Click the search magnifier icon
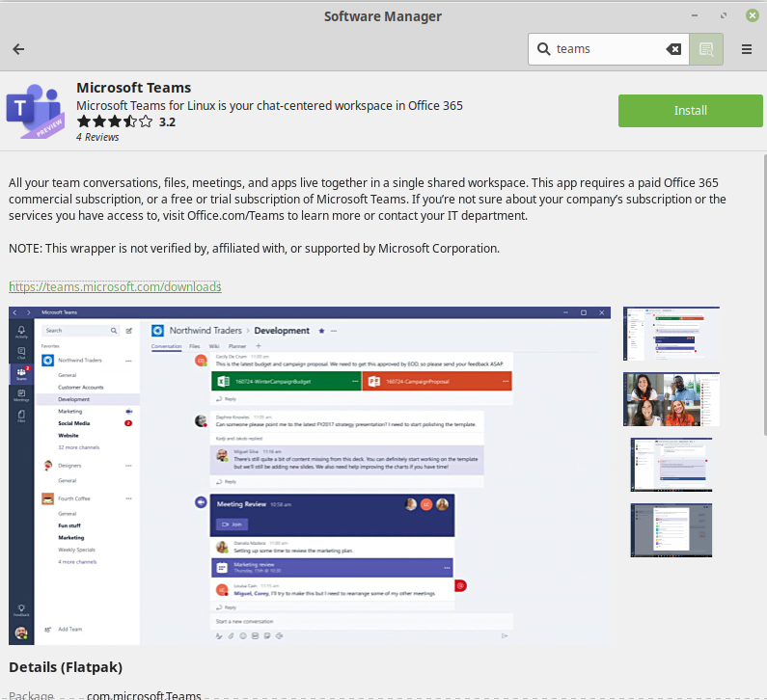767x700 pixels. pos(543,49)
